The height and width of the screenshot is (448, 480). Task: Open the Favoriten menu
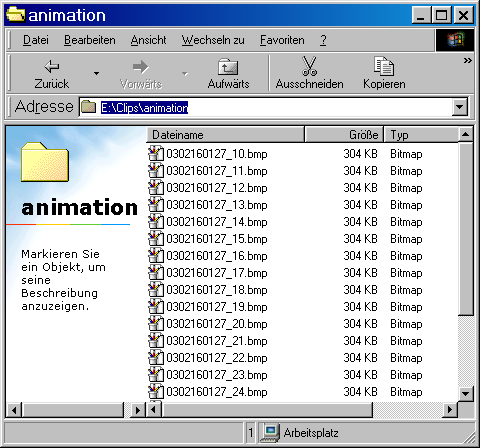282,40
